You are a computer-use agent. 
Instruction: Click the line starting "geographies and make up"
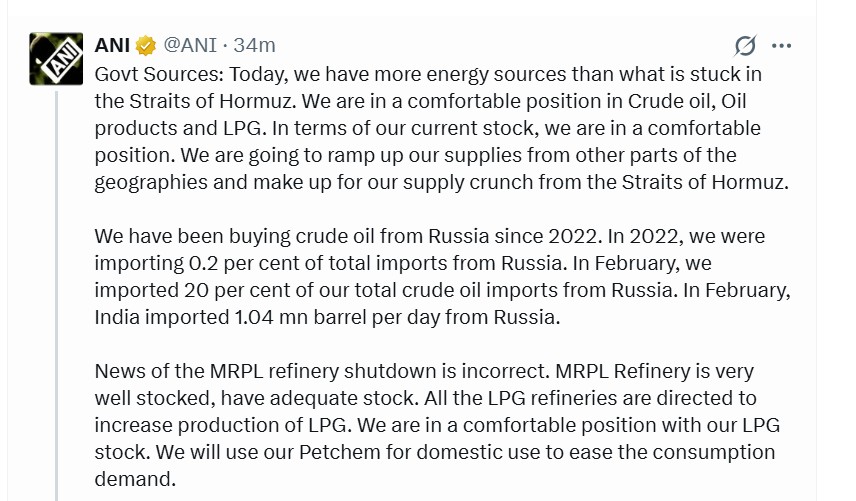tap(442, 182)
